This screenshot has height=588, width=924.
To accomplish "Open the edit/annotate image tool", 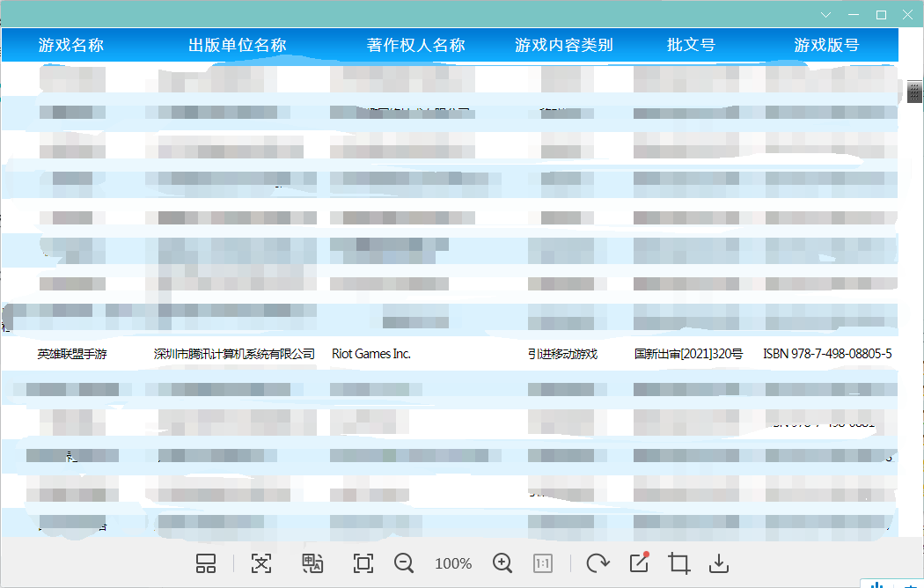I will click(x=639, y=563).
